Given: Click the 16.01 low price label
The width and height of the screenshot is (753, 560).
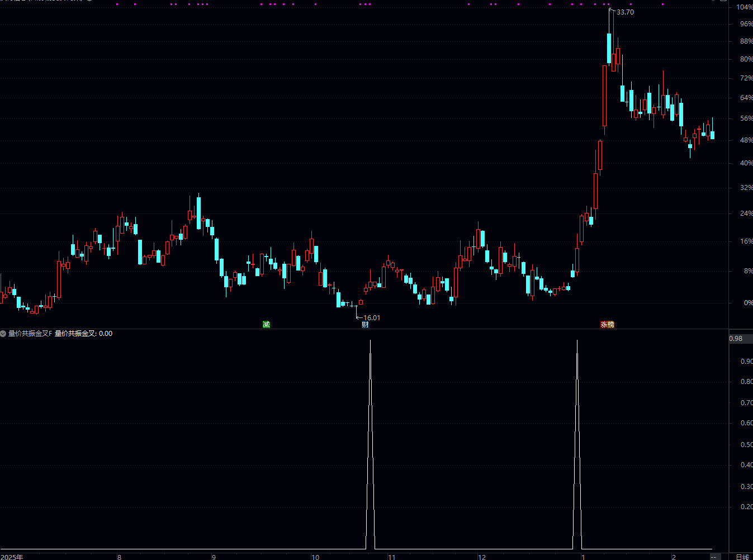Looking at the screenshot, I should point(372,317).
